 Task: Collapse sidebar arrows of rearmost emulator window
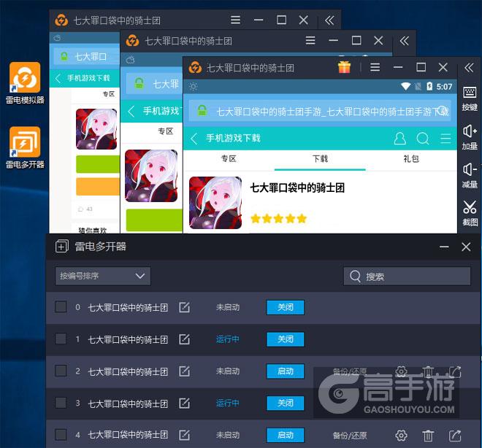coord(329,20)
